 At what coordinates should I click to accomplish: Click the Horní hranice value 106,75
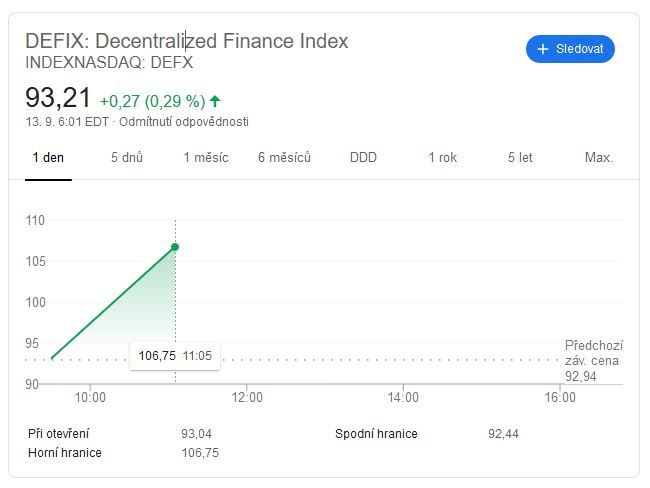coord(199,453)
